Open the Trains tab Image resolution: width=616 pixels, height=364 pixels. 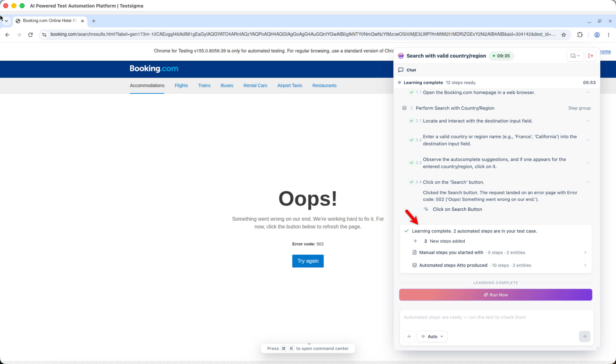pos(204,85)
